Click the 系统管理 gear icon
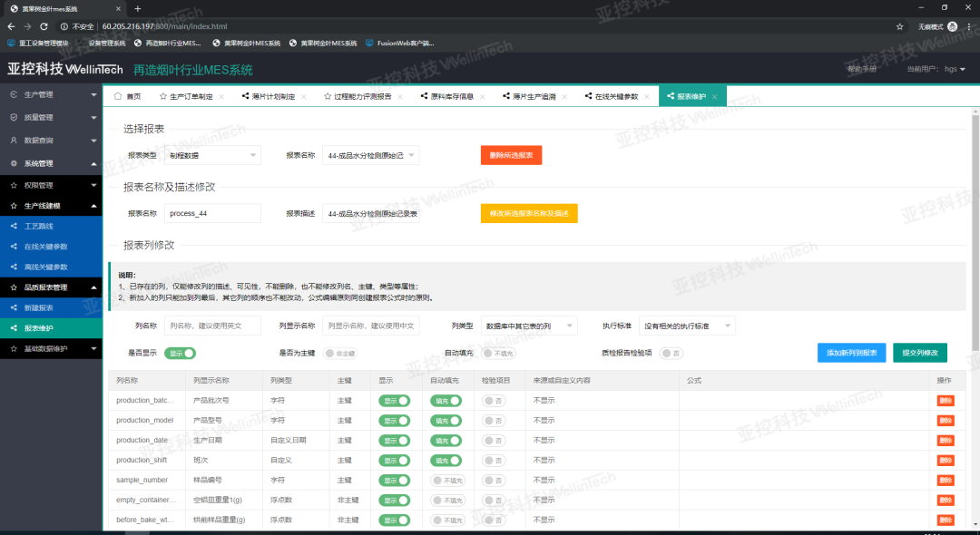 pos(14,163)
